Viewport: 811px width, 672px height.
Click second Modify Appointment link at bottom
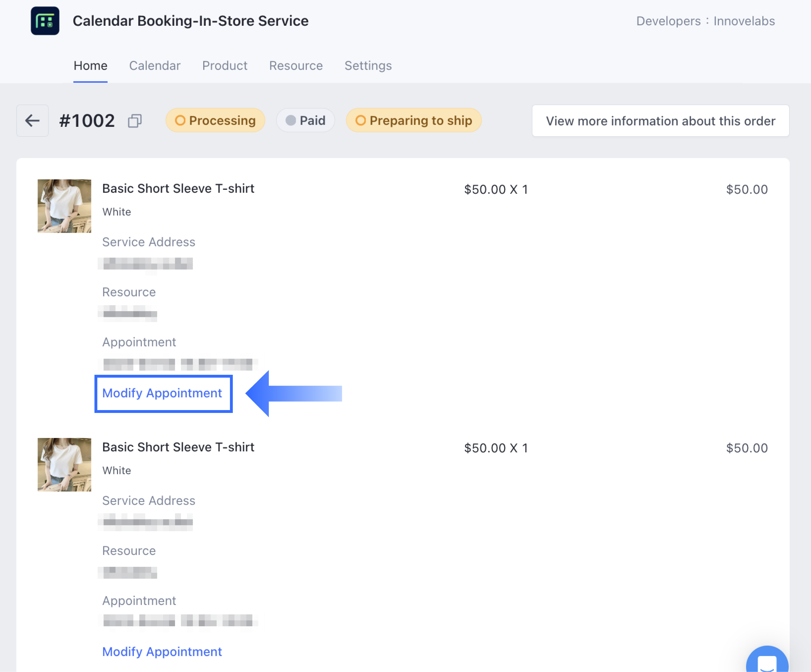tap(162, 652)
